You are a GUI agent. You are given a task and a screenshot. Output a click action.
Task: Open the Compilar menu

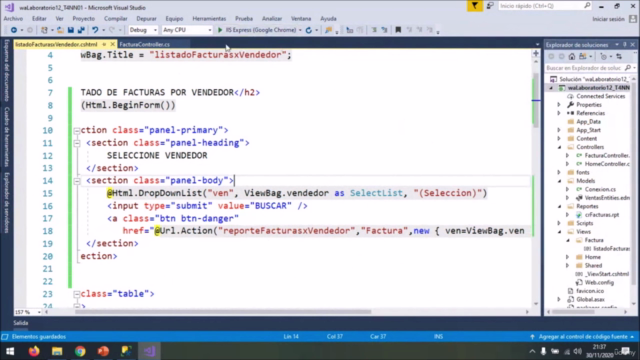tap(116, 19)
